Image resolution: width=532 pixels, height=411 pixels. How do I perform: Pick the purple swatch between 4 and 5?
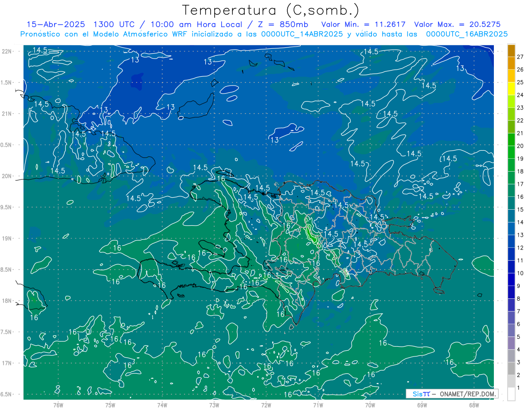click(511, 344)
